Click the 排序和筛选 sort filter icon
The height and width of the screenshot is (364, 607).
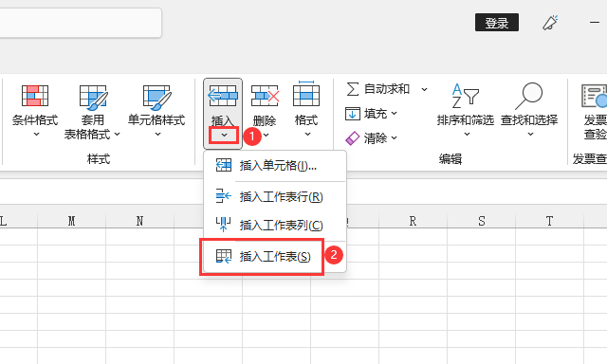[466, 96]
